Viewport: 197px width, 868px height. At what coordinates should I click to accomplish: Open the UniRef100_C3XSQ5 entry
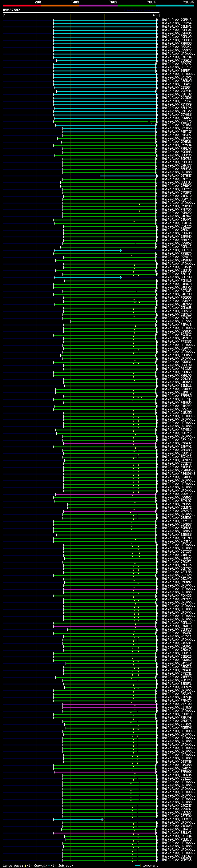tap(176, 267)
